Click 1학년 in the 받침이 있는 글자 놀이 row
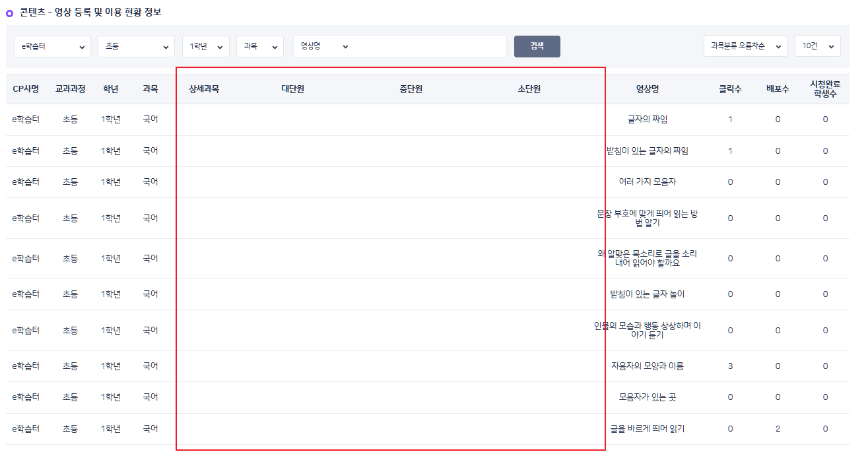The height and width of the screenshot is (458, 868). [111, 294]
